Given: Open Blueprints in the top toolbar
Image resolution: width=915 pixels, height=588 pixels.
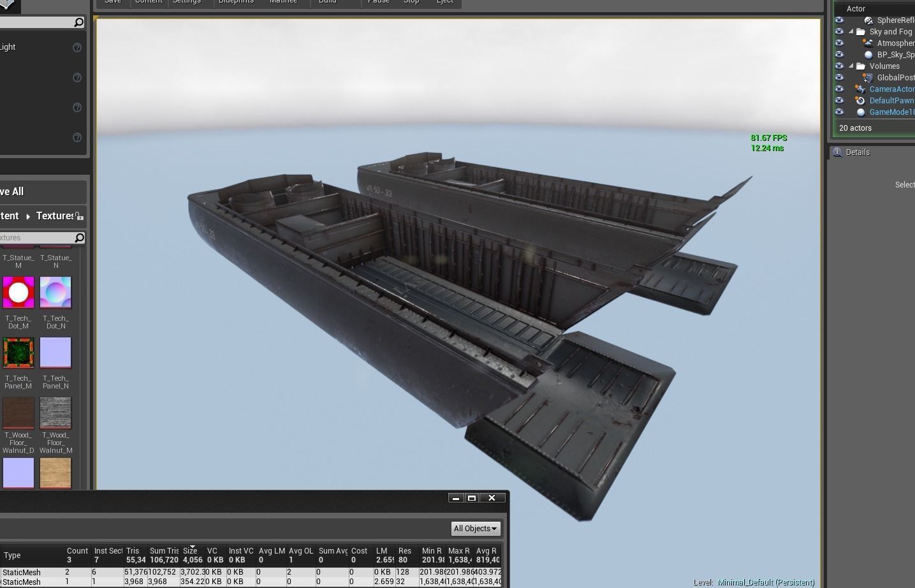Looking at the screenshot, I should (236, 2).
